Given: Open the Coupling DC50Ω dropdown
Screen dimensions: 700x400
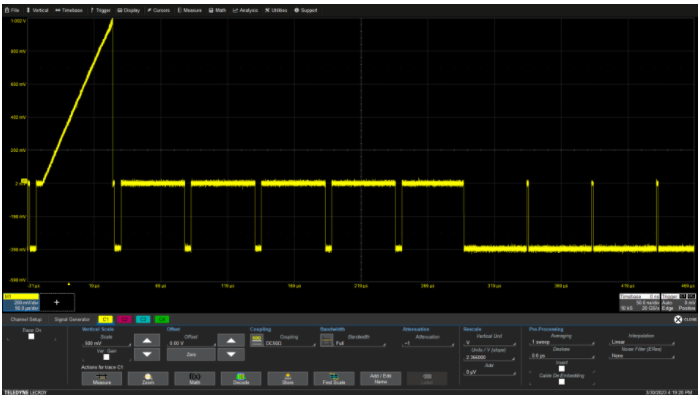Looking at the screenshot, I should tap(290, 343).
